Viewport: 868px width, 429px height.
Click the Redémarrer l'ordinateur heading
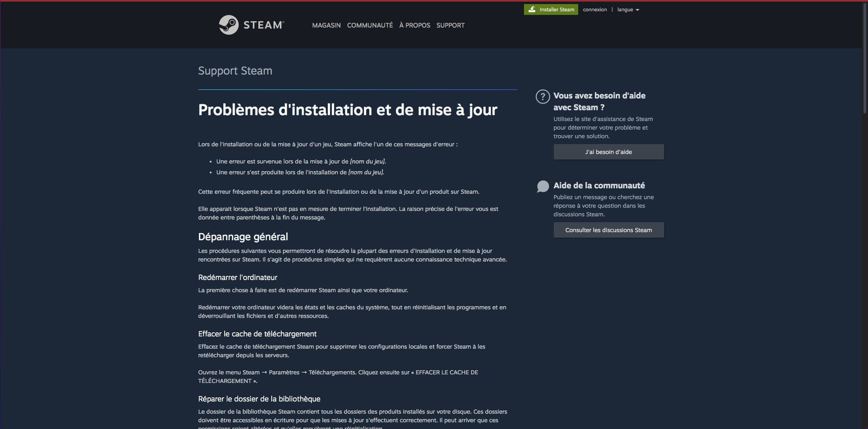238,277
